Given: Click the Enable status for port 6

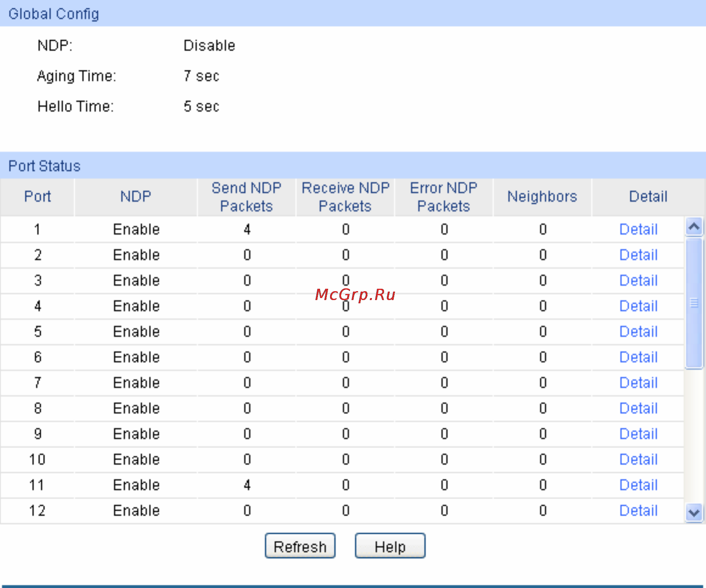Looking at the screenshot, I should 136,357.
